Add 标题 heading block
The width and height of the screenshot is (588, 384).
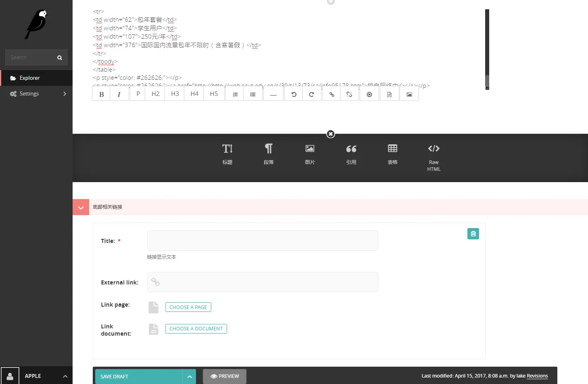(x=227, y=154)
